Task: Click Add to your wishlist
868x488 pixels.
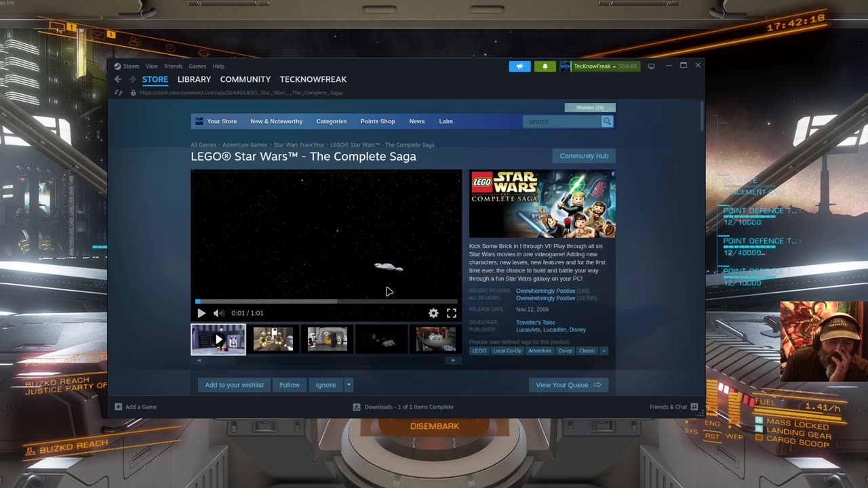Action: point(235,385)
